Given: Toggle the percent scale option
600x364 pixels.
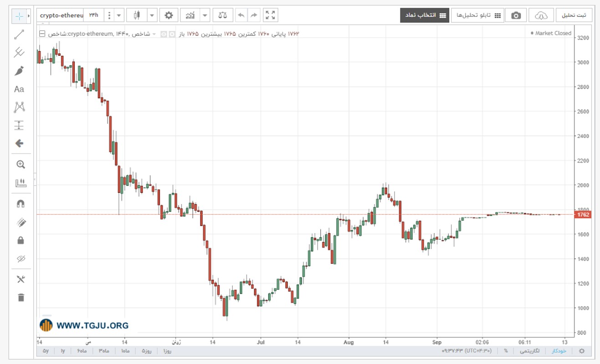Looking at the screenshot, I should 506,351.
